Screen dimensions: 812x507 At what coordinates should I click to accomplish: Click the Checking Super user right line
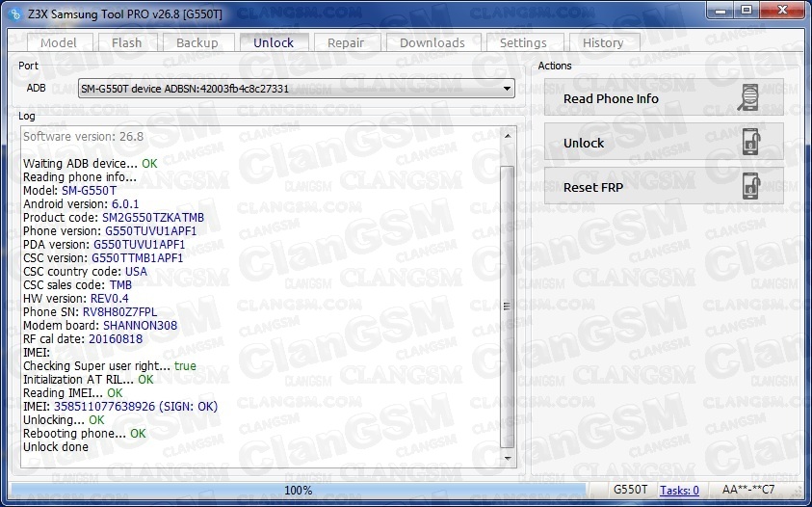click(110, 366)
